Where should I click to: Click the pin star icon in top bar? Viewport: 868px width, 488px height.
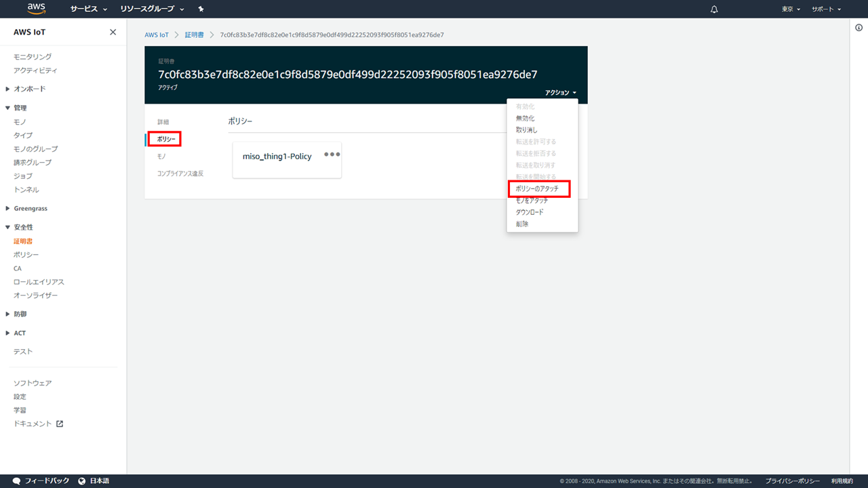[x=201, y=9]
